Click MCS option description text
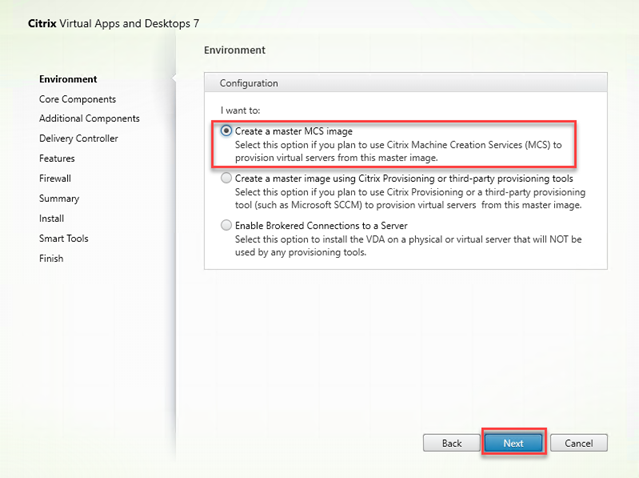639x478 pixels. pyautogui.click(x=398, y=151)
